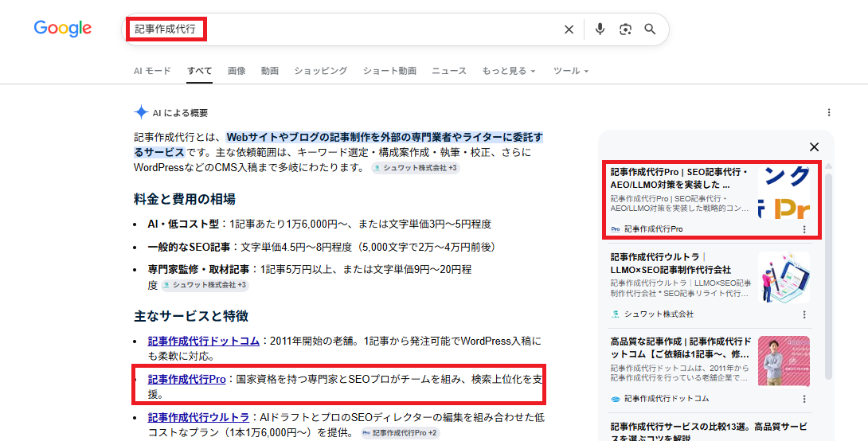Open 記事作成代行ウルトラ LLMO×SEO source card title
Screen dimensions: 868x441
pyautogui.click(x=671, y=263)
